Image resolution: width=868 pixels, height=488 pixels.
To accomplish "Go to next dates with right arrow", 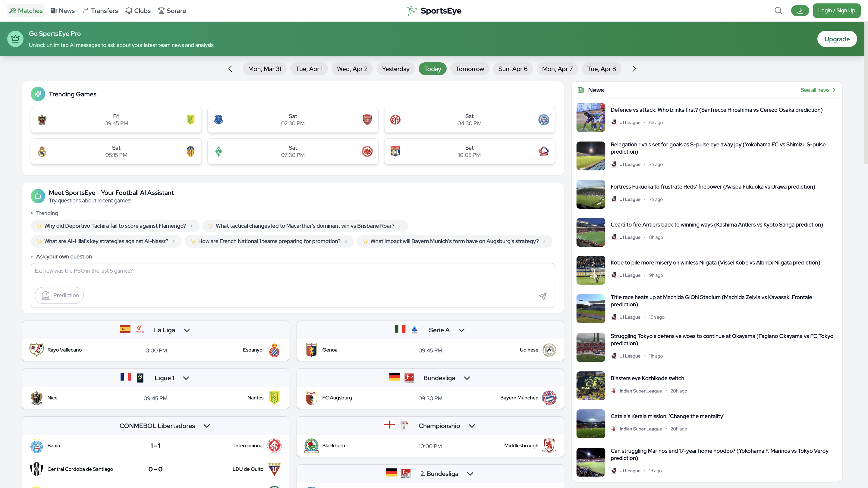I will (634, 69).
